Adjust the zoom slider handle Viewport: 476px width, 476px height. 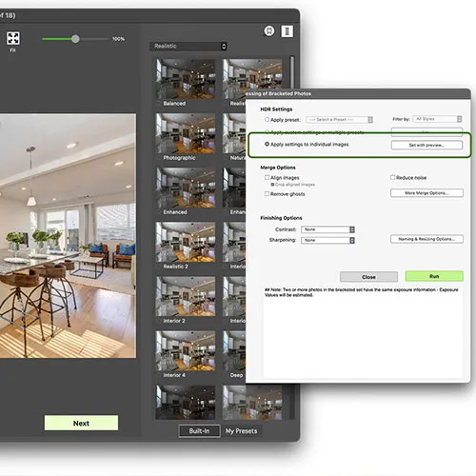click(x=75, y=39)
